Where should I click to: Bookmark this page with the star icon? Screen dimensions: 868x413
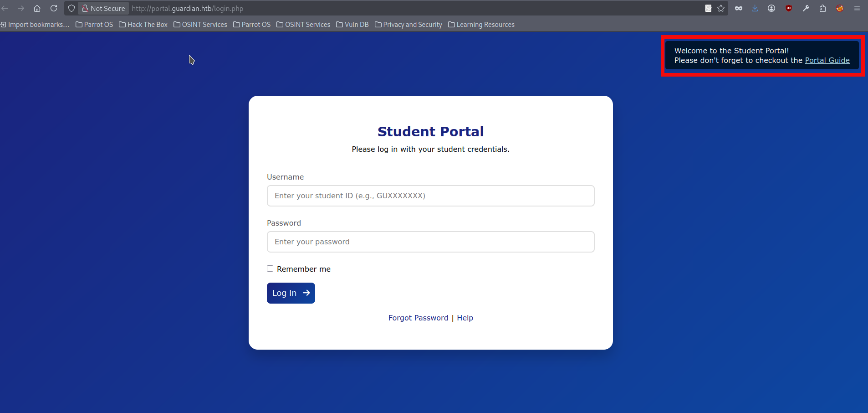pyautogui.click(x=721, y=8)
